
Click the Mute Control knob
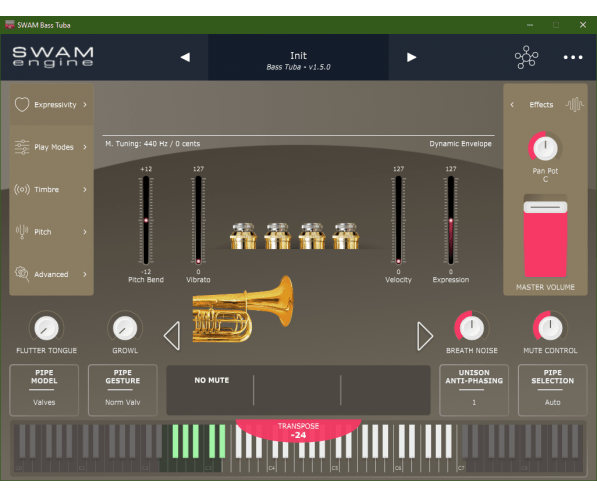(550, 328)
